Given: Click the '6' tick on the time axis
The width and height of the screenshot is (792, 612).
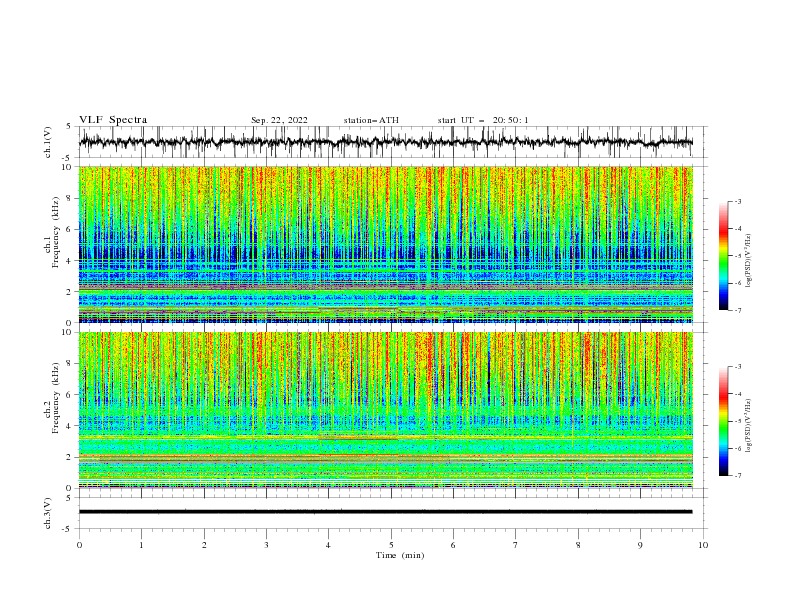Looking at the screenshot, I should [453, 545].
